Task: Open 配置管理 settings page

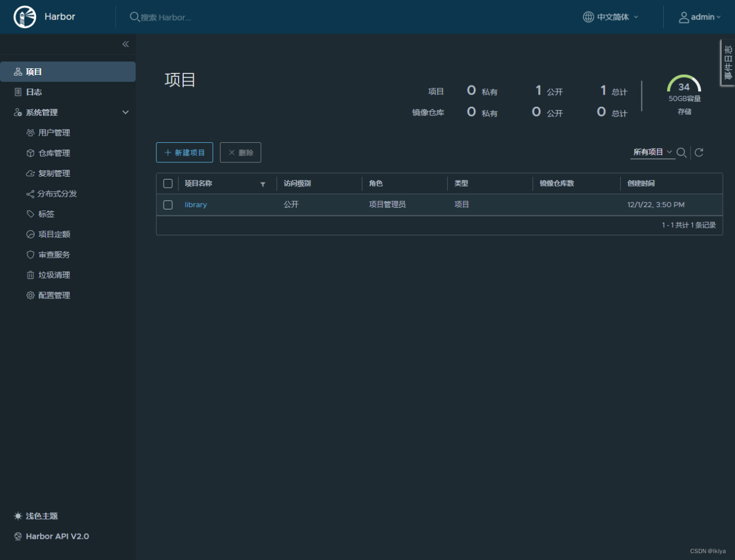Action: [x=54, y=295]
